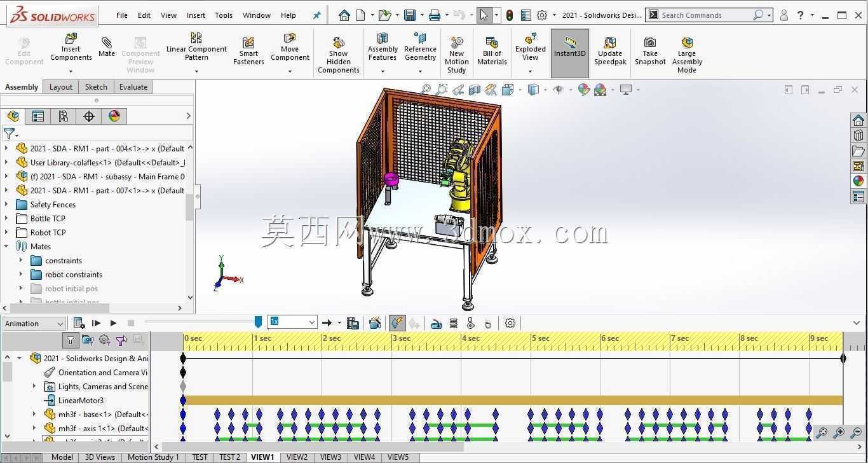Click the Stop button in the motion toolbar
This screenshot has width=868, height=463.
pos(131,323)
